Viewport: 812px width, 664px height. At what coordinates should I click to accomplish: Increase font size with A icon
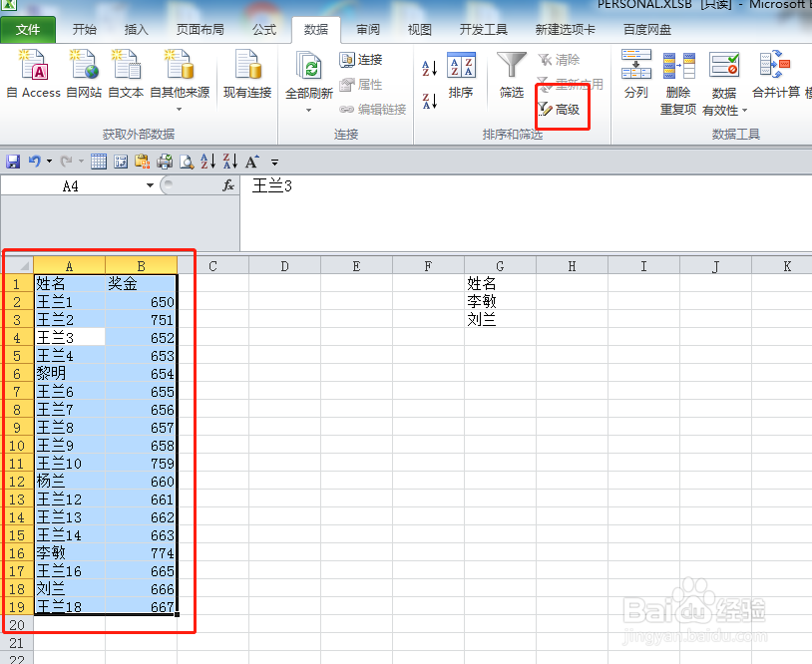[x=252, y=162]
